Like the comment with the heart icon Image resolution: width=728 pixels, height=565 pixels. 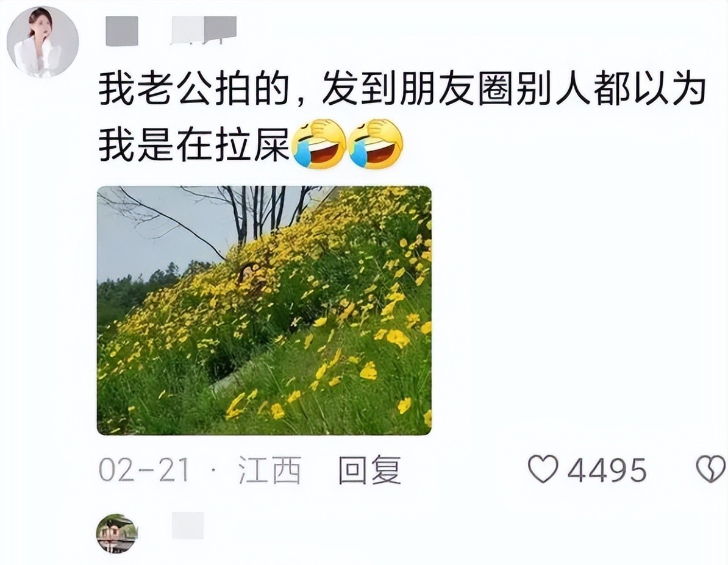tap(543, 469)
